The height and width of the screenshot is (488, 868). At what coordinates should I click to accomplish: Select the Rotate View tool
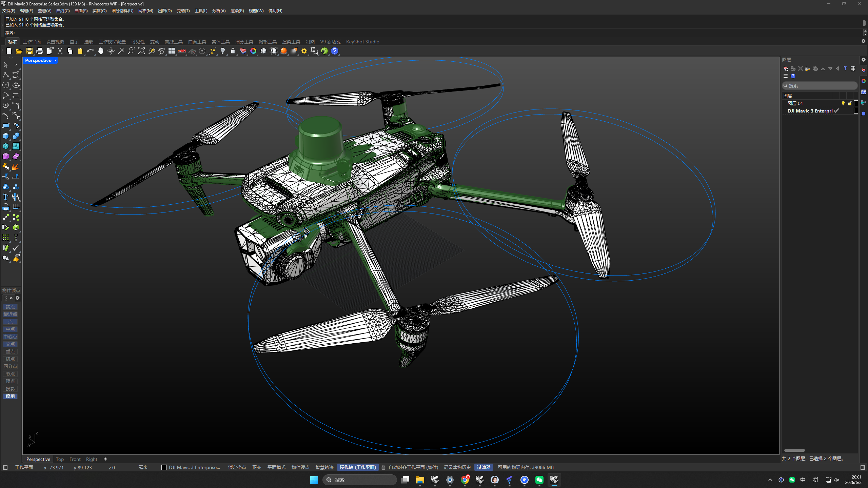111,51
